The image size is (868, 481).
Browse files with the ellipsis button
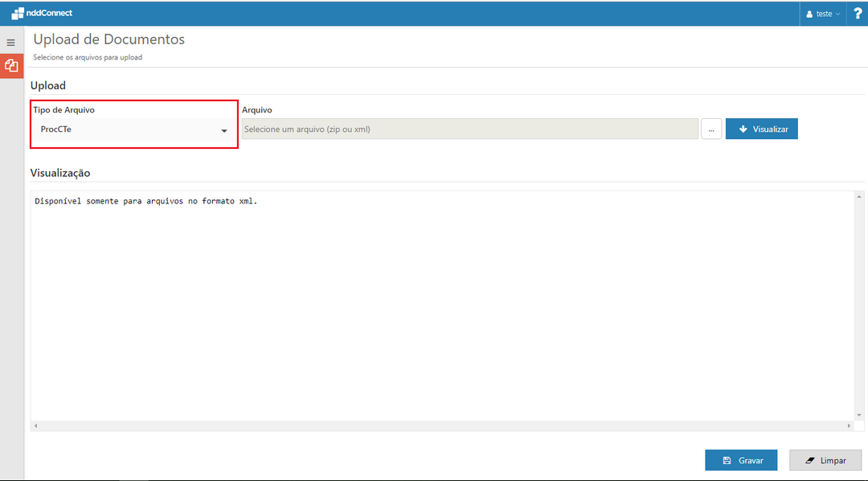click(x=711, y=129)
